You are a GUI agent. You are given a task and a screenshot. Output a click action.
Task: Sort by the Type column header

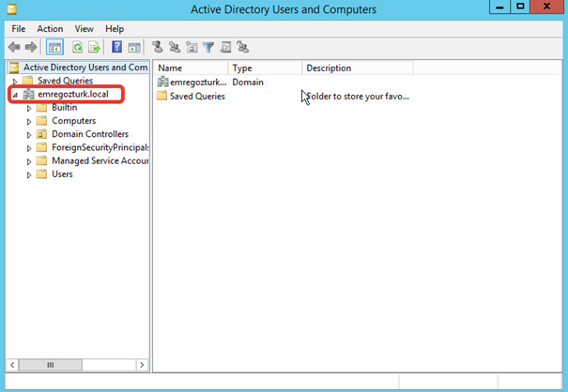tap(265, 68)
